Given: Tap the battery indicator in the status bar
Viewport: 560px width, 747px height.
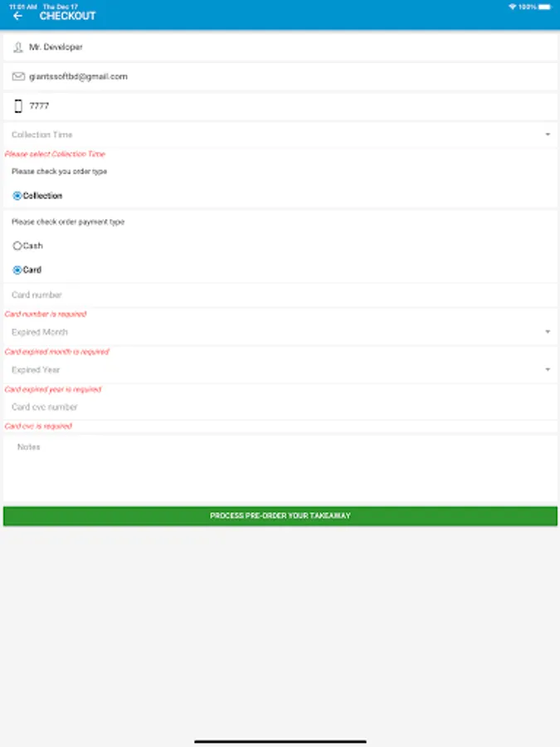Looking at the screenshot, I should 545,7.
